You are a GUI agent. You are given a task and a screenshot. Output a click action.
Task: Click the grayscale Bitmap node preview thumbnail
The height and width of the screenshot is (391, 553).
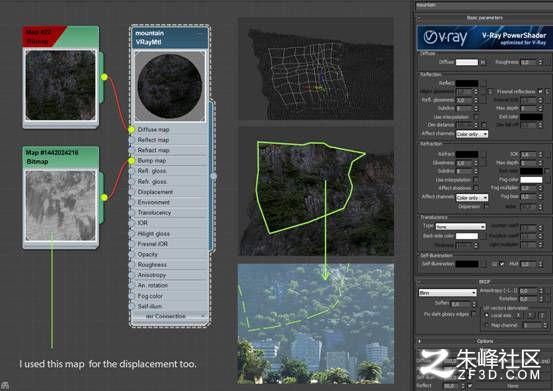pyautogui.click(x=61, y=206)
